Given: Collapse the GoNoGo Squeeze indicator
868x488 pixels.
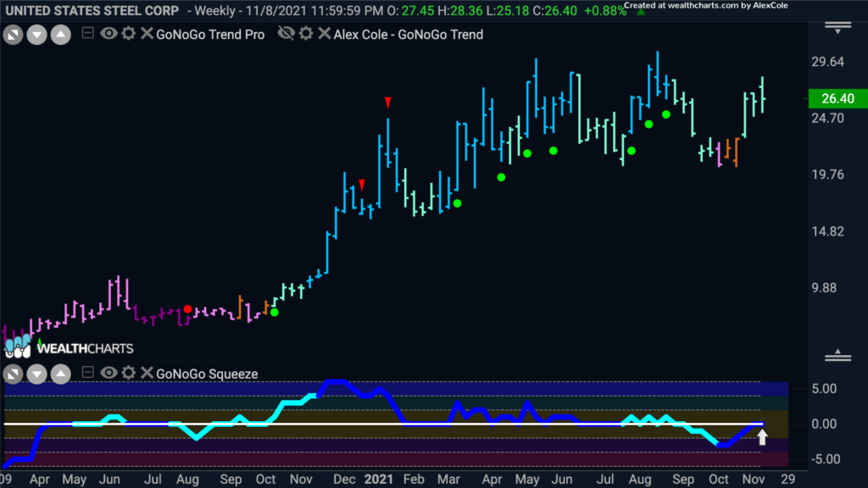Looking at the screenshot, I should click(x=87, y=373).
